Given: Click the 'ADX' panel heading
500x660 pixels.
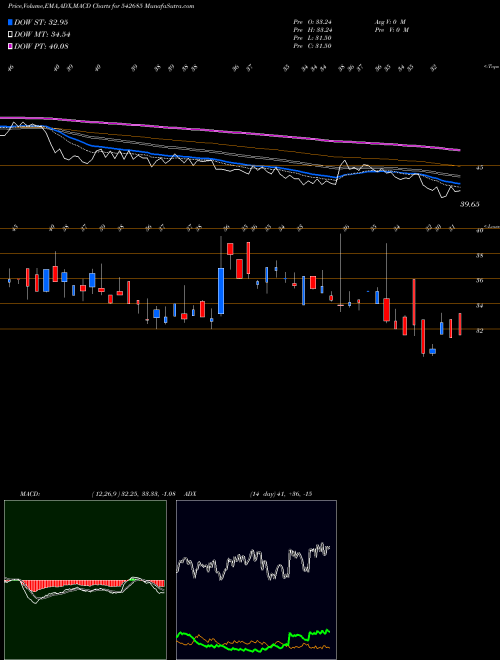Looking at the screenshot, I should click(190, 494).
